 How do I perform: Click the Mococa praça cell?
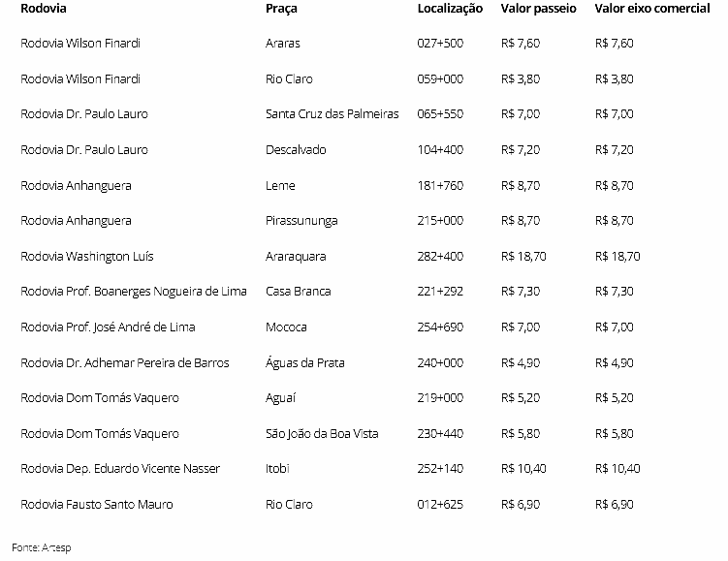(286, 327)
